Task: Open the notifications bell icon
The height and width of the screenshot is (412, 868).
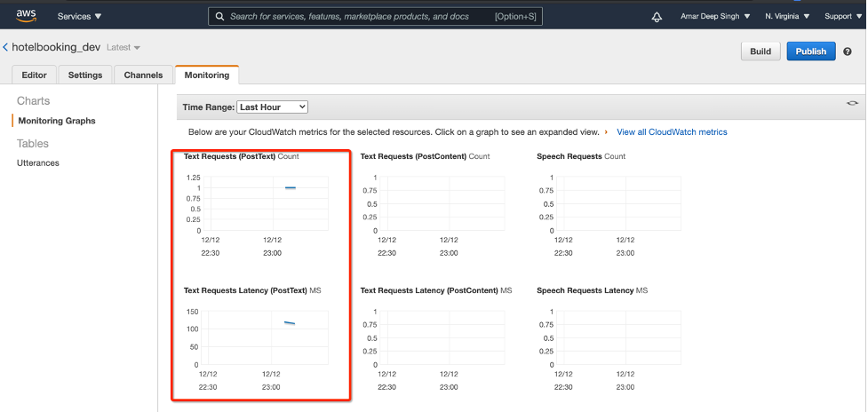Action: (x=657, y=17)
